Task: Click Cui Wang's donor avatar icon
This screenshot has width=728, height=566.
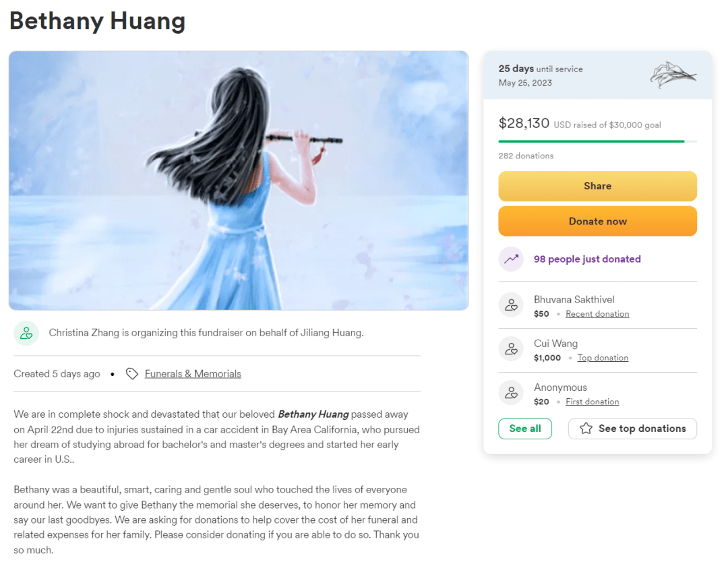Action: point(511,349)
